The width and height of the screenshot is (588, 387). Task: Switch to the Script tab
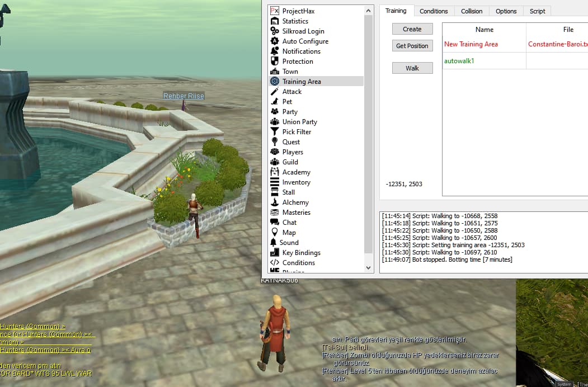(537, 11)
